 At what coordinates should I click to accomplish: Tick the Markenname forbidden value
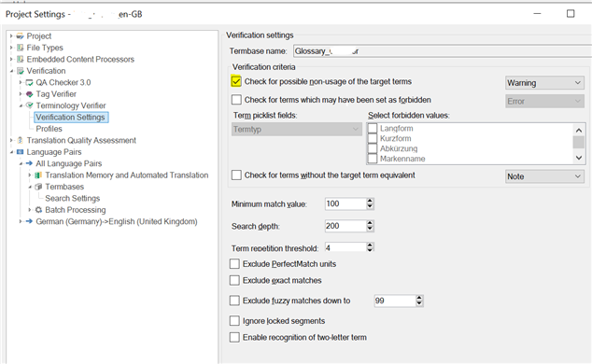[x=373, y=159]
